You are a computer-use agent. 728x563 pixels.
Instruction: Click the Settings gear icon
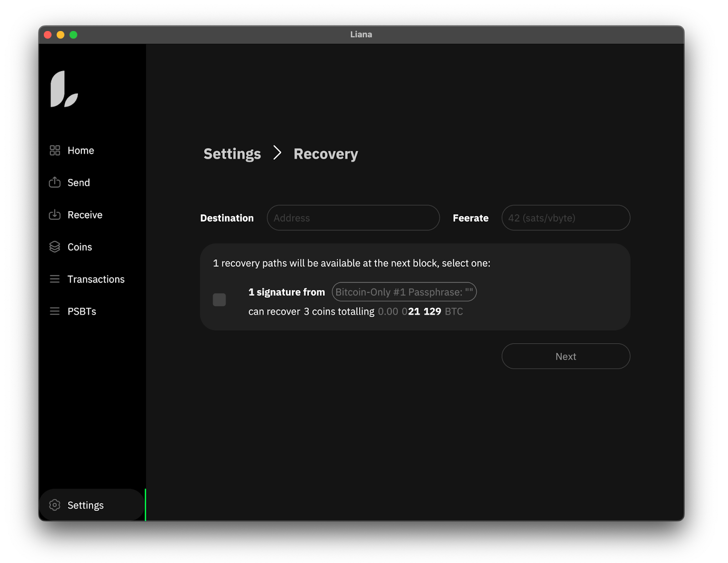55,505
